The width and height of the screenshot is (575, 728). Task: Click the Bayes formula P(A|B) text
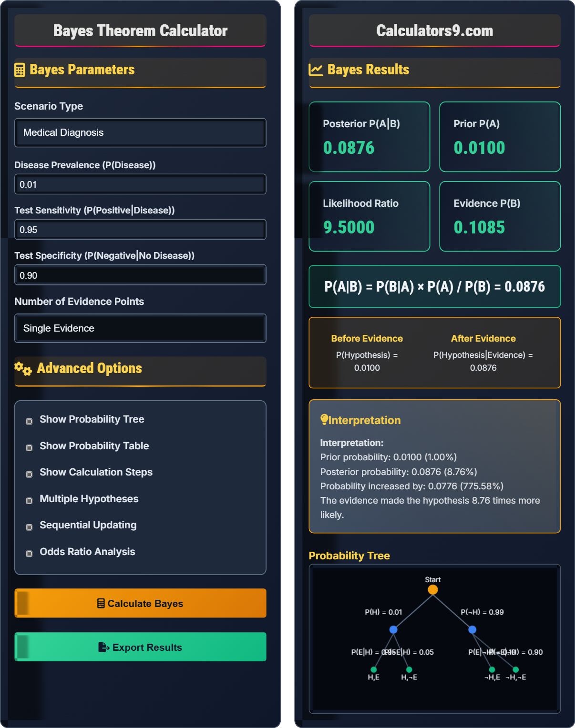(x=435, y=286)
